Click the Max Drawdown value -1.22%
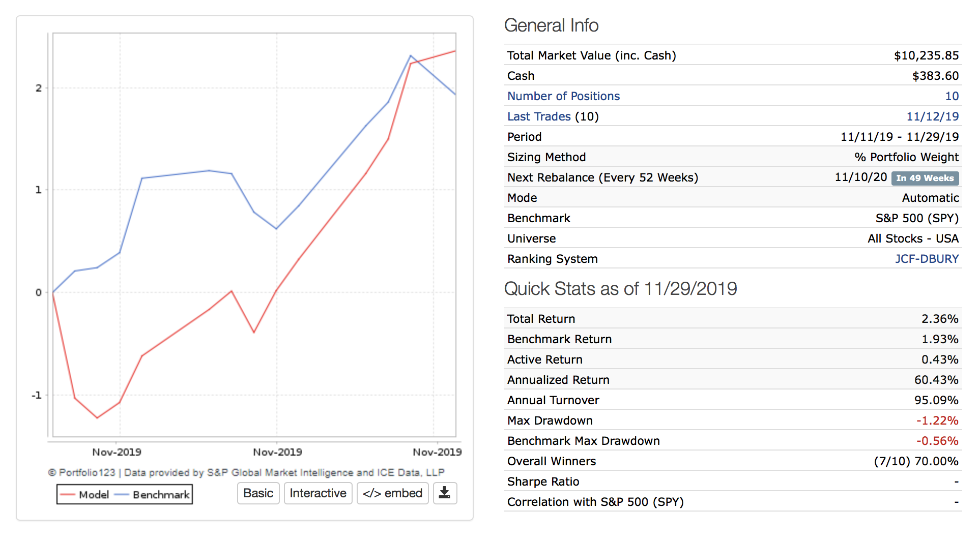 (x=937, y=421)
